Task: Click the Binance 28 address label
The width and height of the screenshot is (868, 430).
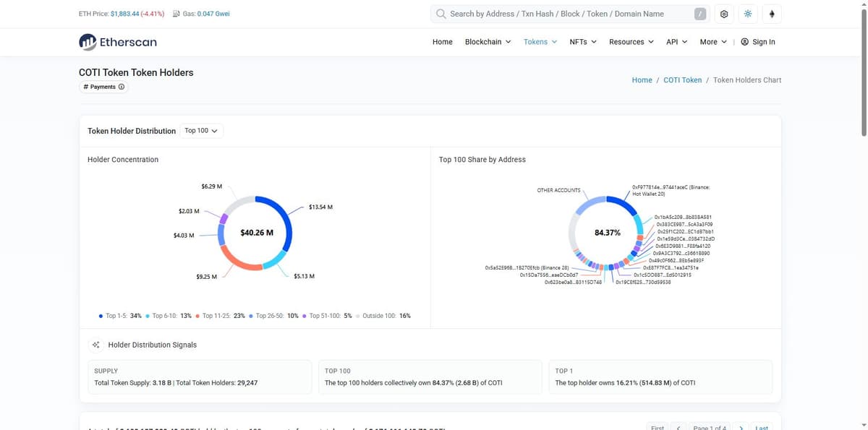Action: [527, 268]
